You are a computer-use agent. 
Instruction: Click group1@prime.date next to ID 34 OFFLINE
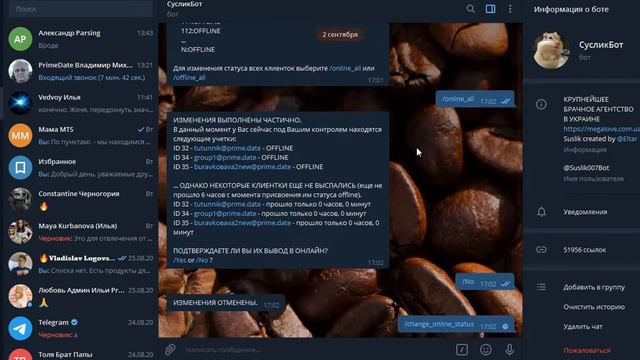[x=225, y=158]
